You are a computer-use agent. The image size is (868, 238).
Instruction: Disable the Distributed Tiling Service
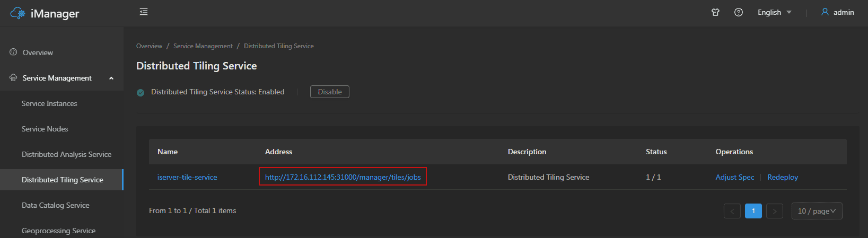click(x=330, y=92)
